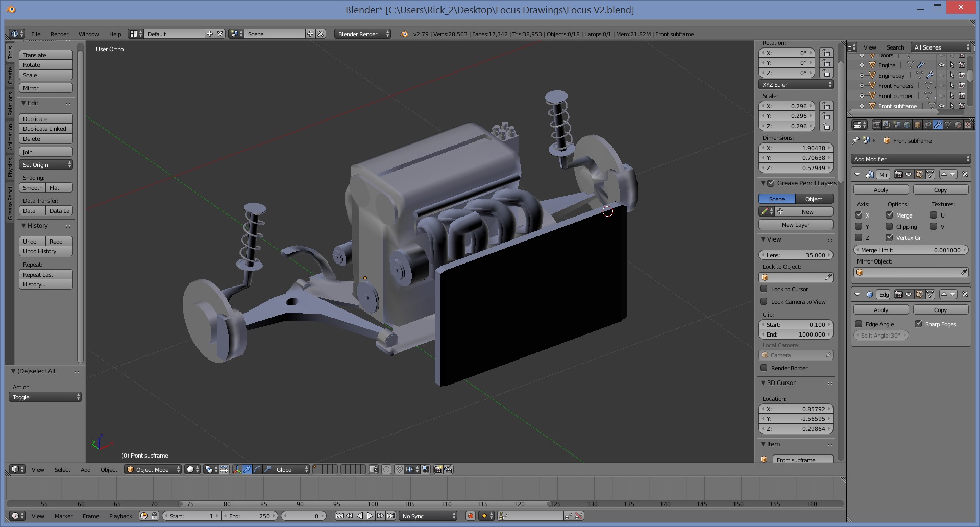
Task: Switch to the Create toolshelf tab
Action: click(x=10, y=76)
